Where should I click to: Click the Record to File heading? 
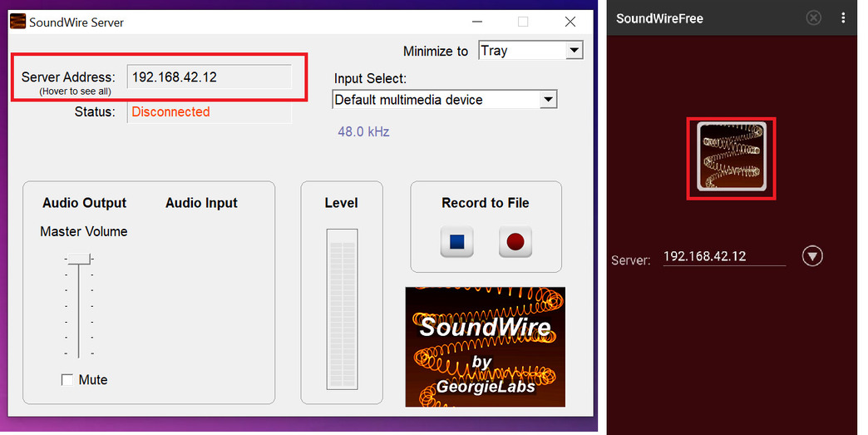[x=486, y=203]
